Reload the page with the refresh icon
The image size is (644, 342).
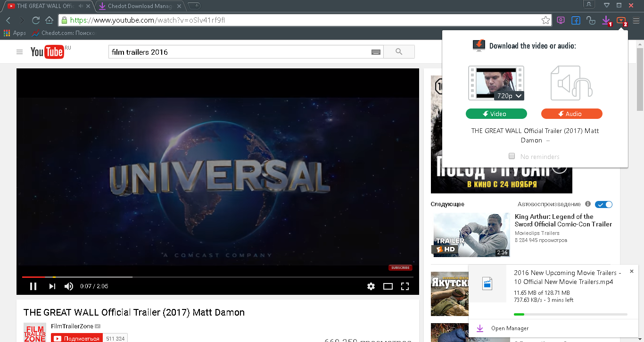coord(35,20)
